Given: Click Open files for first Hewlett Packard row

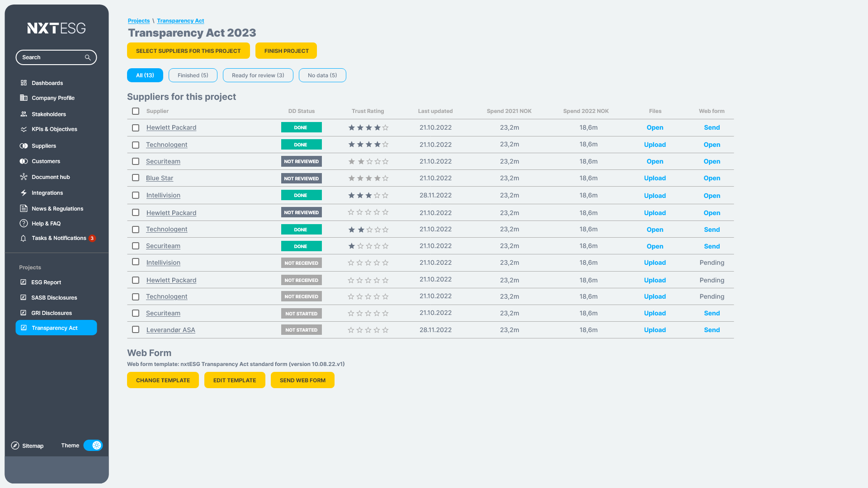Looking at the screenshot, I should tap(655, 127).
